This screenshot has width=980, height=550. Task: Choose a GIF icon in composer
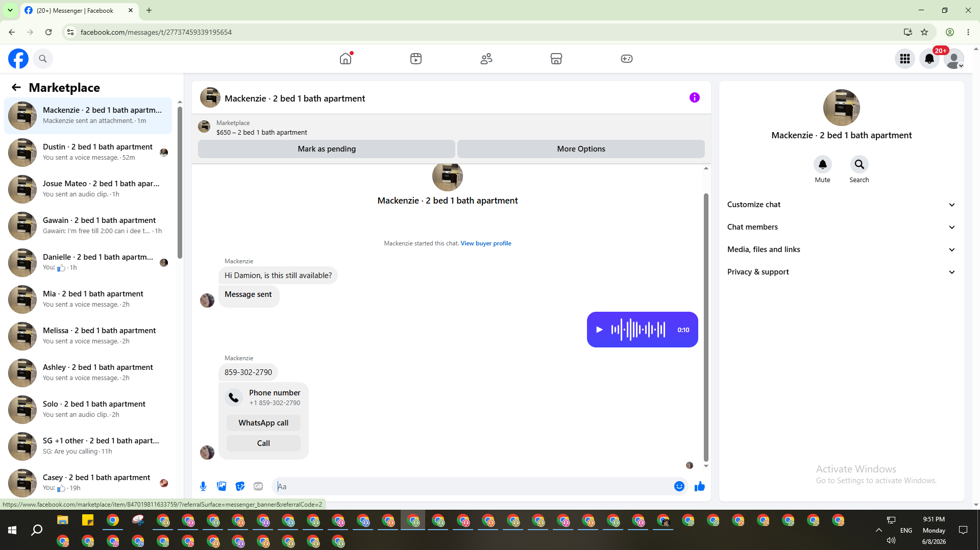258,486
